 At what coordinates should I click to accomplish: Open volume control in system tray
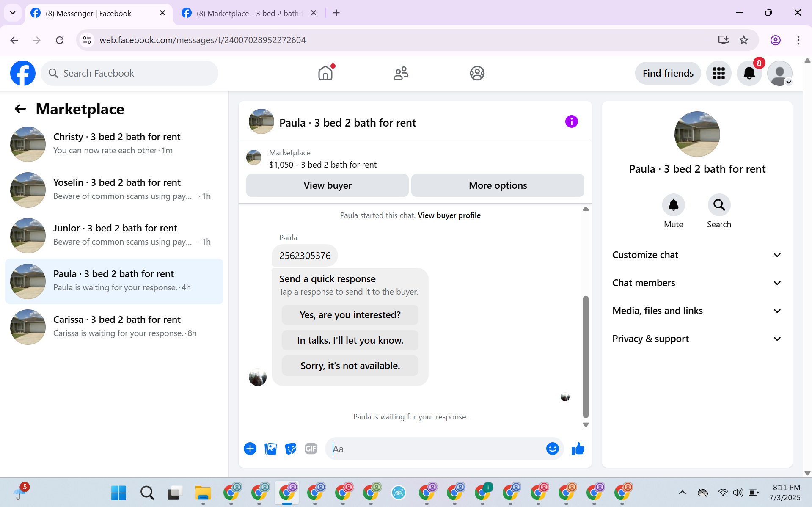738,493
